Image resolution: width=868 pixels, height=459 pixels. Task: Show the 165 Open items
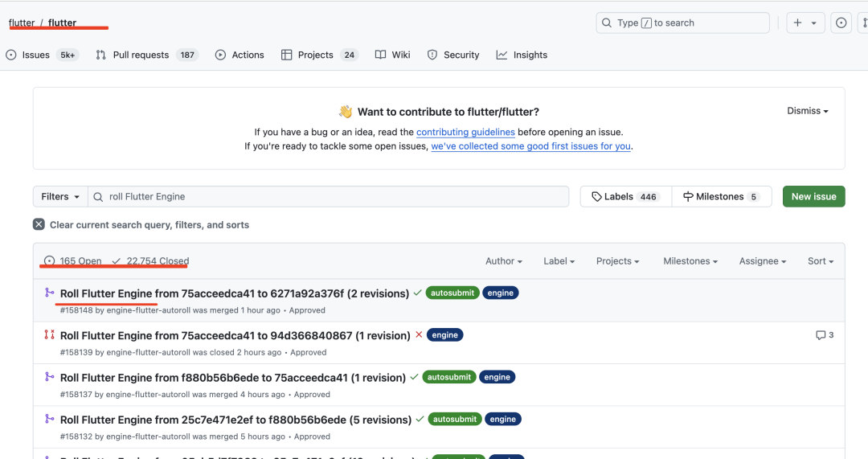(72, 260)
